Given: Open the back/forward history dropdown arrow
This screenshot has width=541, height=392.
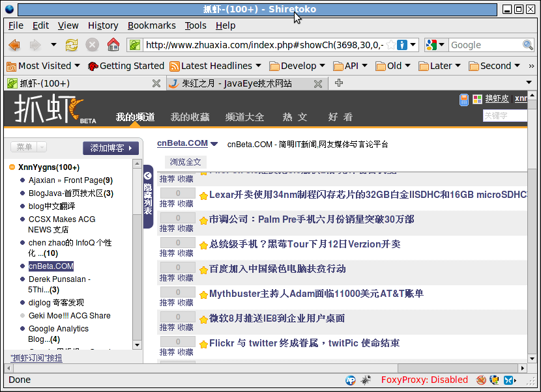Looking at the screenshot, I should coord(53,44).
